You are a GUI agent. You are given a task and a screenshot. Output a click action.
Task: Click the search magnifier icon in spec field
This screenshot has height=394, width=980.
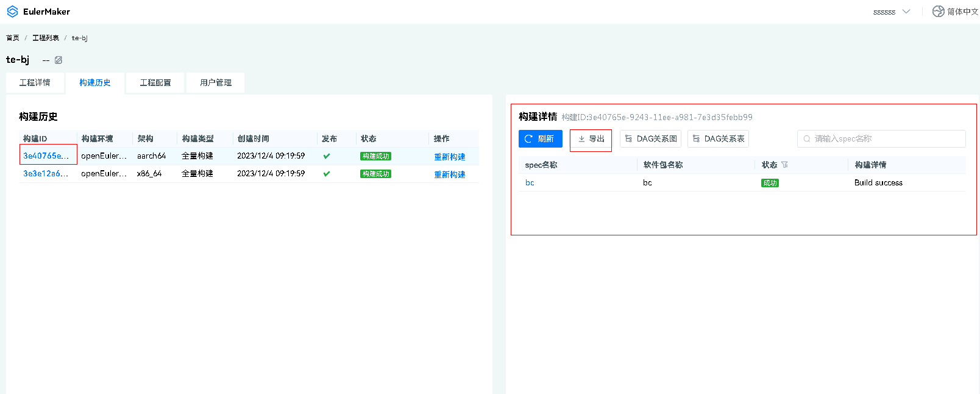coord(807,139)
